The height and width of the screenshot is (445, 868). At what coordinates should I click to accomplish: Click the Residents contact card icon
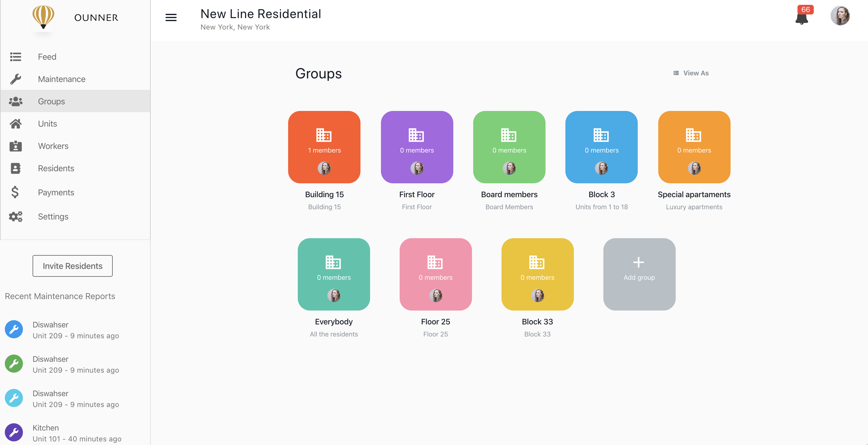click(x=15, y=168)
